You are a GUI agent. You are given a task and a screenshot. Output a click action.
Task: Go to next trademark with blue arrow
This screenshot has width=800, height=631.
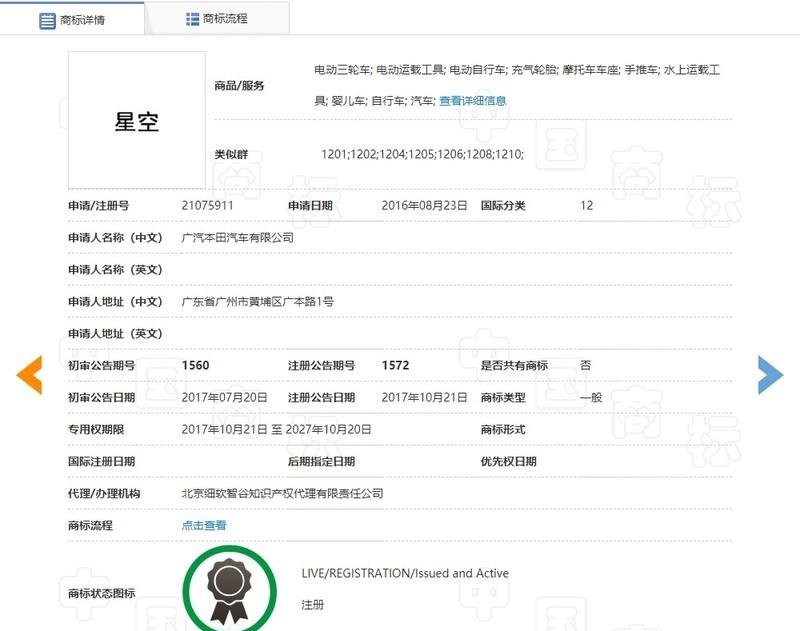click(770, 375)
